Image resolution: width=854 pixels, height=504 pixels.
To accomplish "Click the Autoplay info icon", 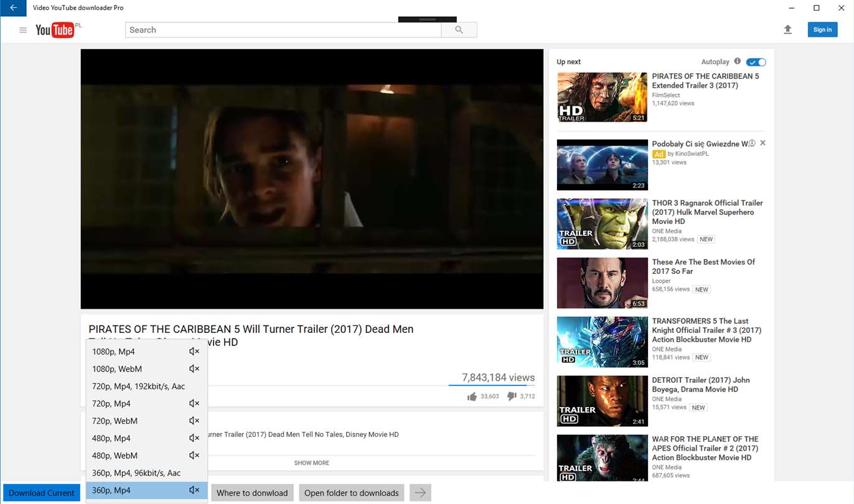I will pos(737,62).
